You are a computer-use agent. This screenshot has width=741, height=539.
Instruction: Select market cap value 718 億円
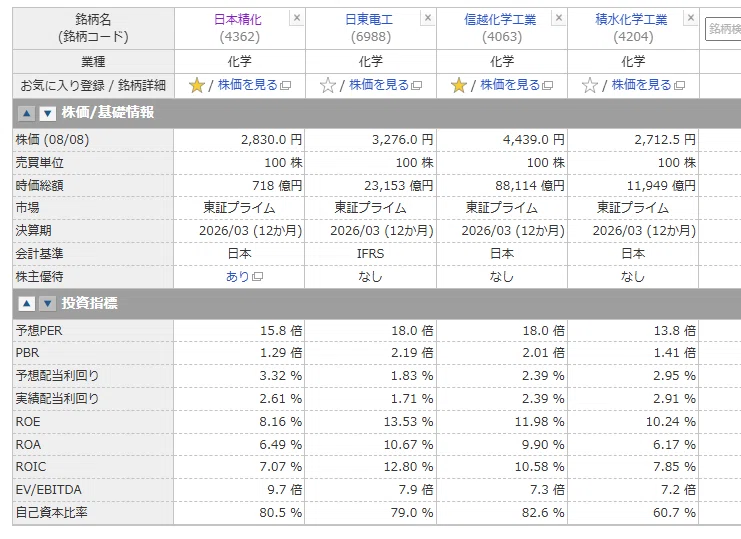277,186
